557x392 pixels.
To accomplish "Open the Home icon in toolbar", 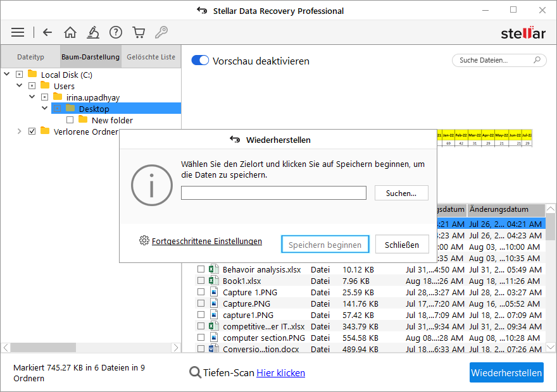I will [70, 33].
